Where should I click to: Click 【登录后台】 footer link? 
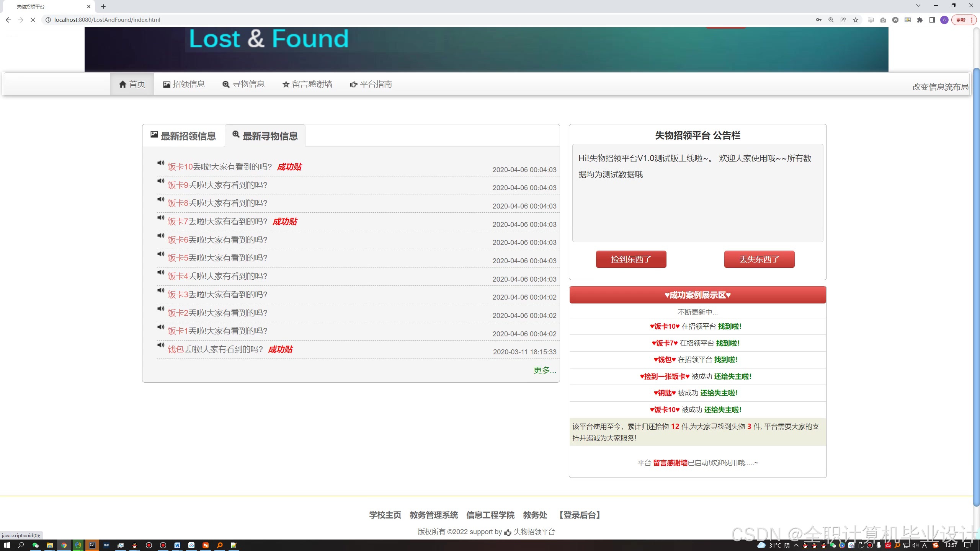(x=580, y=515)
